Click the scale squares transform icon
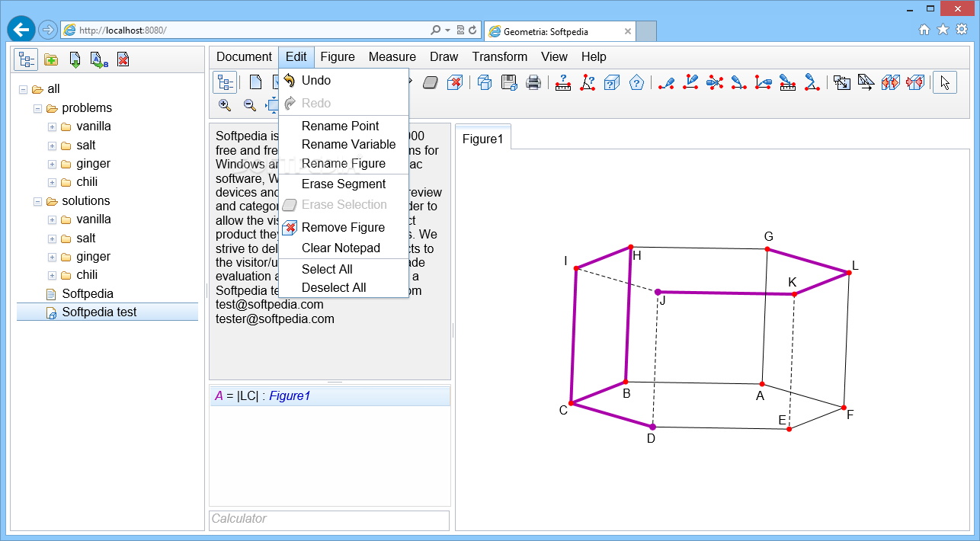The width and height of the screenshot is (980, 541). [x=842, y=82]
